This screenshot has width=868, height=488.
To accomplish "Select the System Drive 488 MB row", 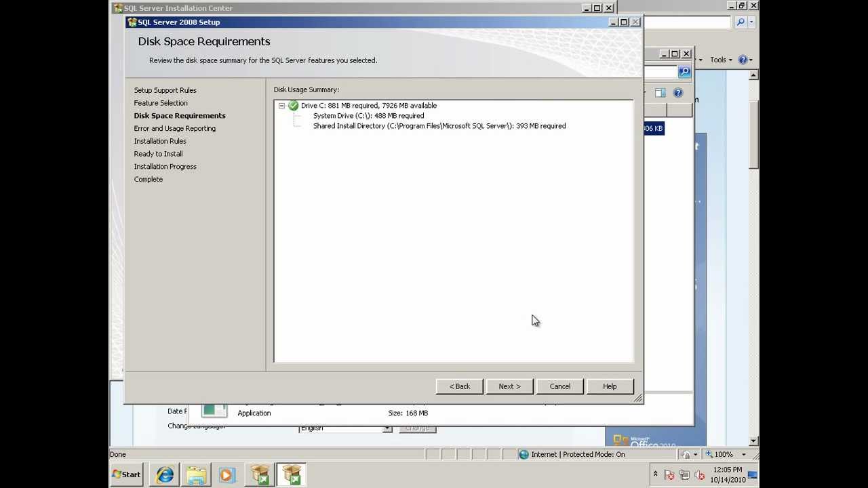I will (368, 116).
